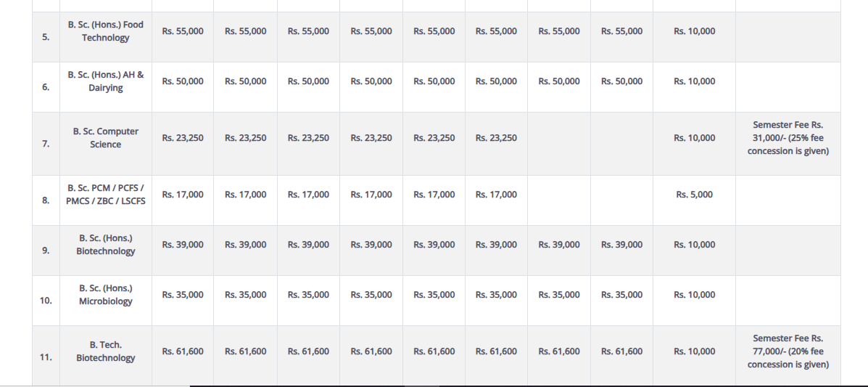Select the Semester Fee Rs. 31,000/- concession note
This screenshot has width=868, height=387.
788,138
